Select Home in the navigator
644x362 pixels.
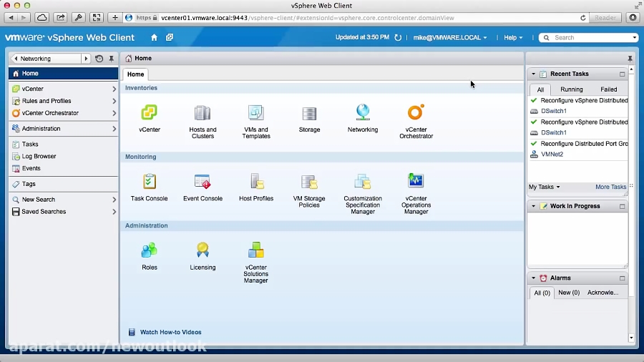point(63,74)
